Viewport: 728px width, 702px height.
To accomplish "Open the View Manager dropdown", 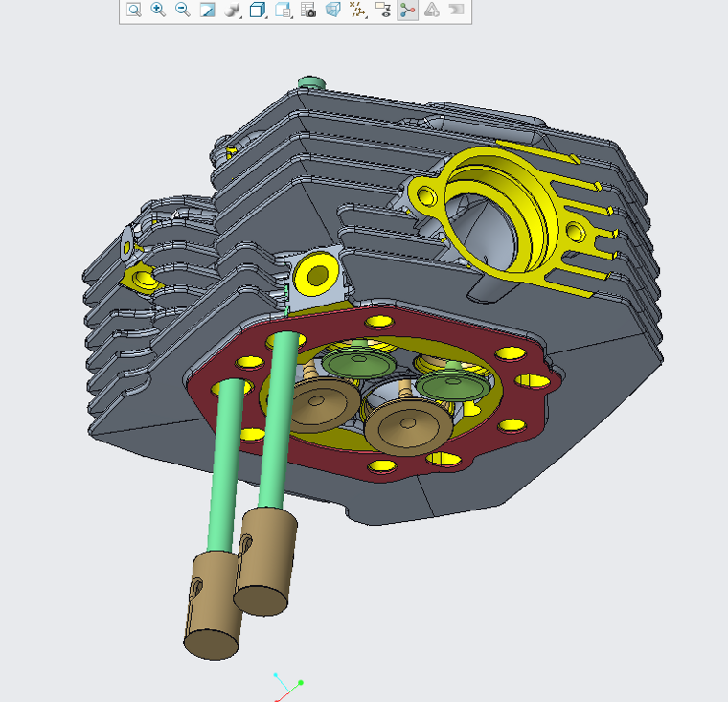I will pos(284,10).
